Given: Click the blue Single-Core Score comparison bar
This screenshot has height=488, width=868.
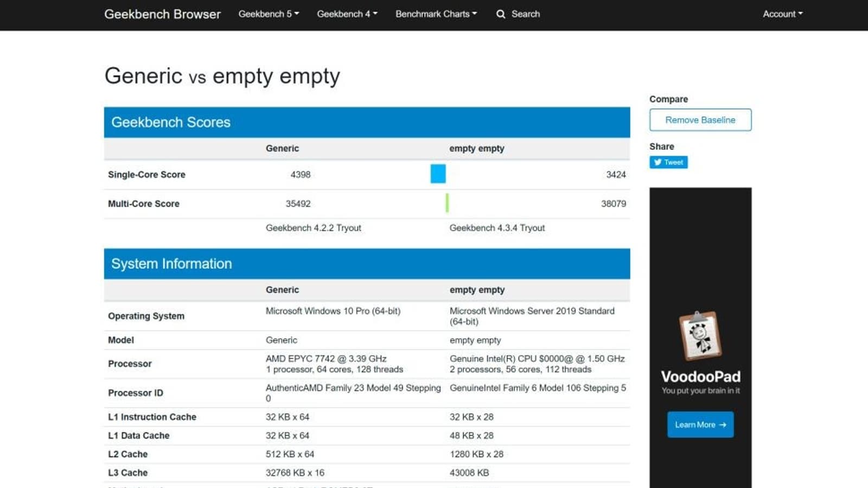Looking at the screenshot, I should tap(438, 174).
